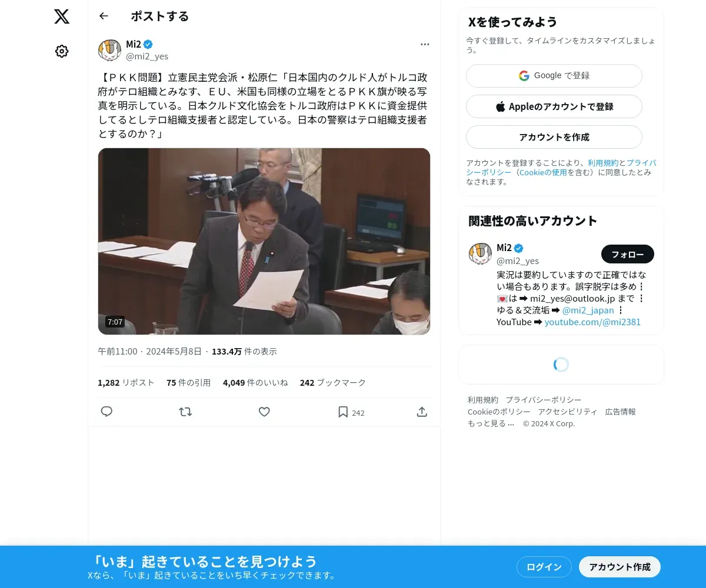The width and height of the screenshot is (706, 588).
Task: Register with Google で登録 button
Action: [x=554, y=76]
